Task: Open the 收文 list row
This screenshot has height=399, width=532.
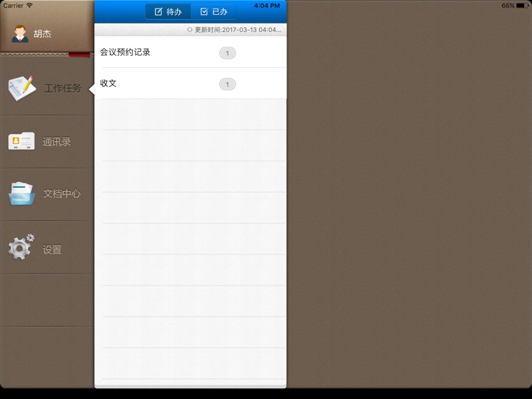Action: 190,84
